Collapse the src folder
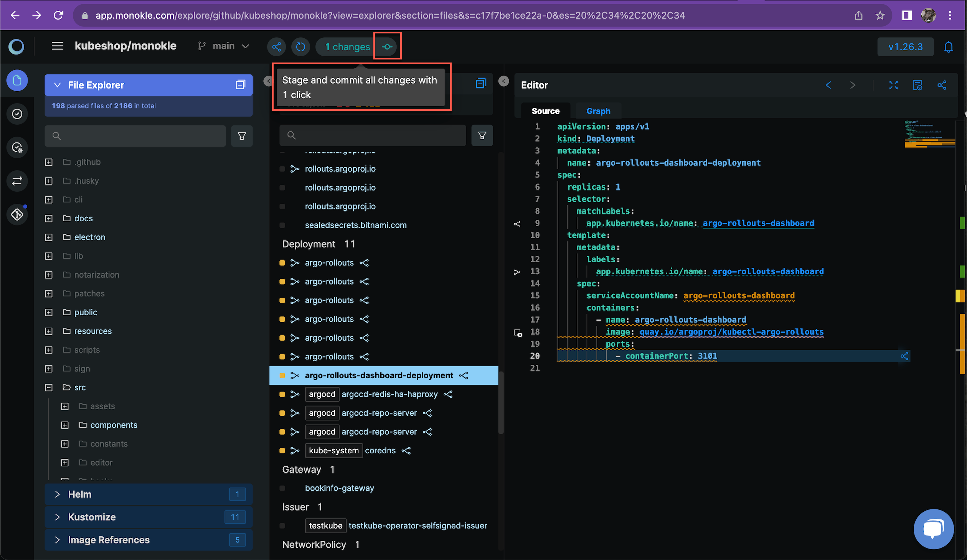This screenshot has height=560, width=967. (48, 387)
